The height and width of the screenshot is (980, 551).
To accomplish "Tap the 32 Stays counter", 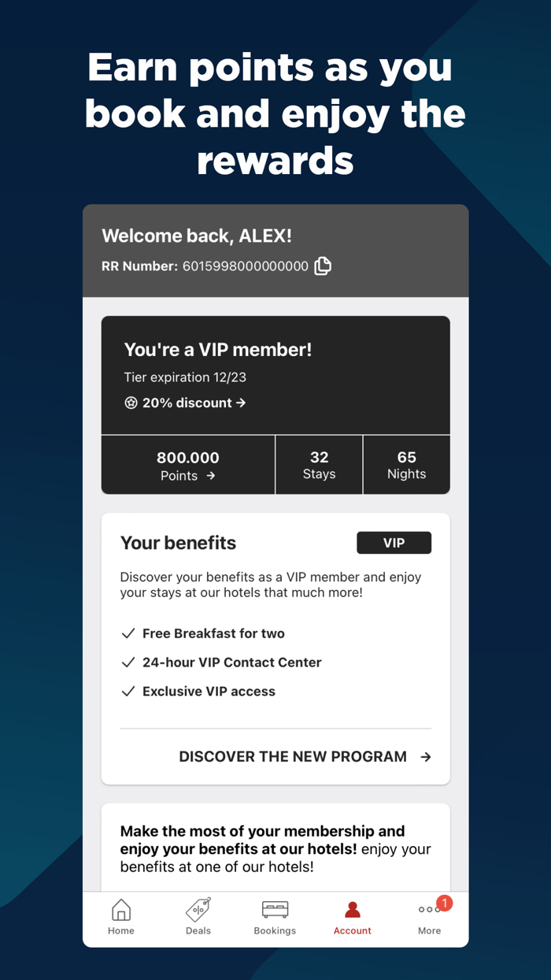I will (319, 465).
